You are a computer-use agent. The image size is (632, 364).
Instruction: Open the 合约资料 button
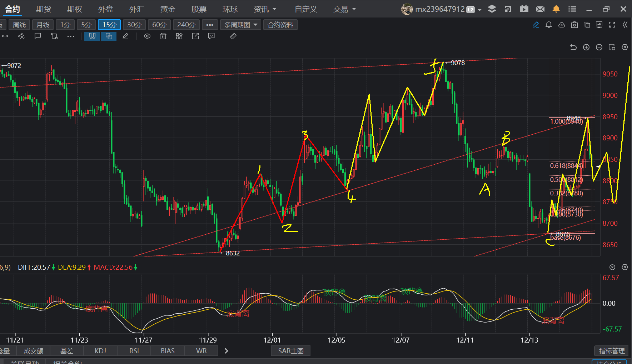[280, 25]
